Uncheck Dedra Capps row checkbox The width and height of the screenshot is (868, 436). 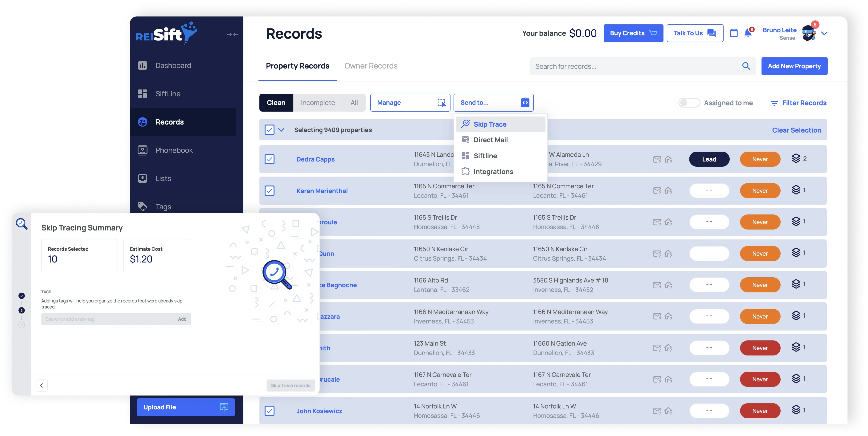click(x=270, y=159)
